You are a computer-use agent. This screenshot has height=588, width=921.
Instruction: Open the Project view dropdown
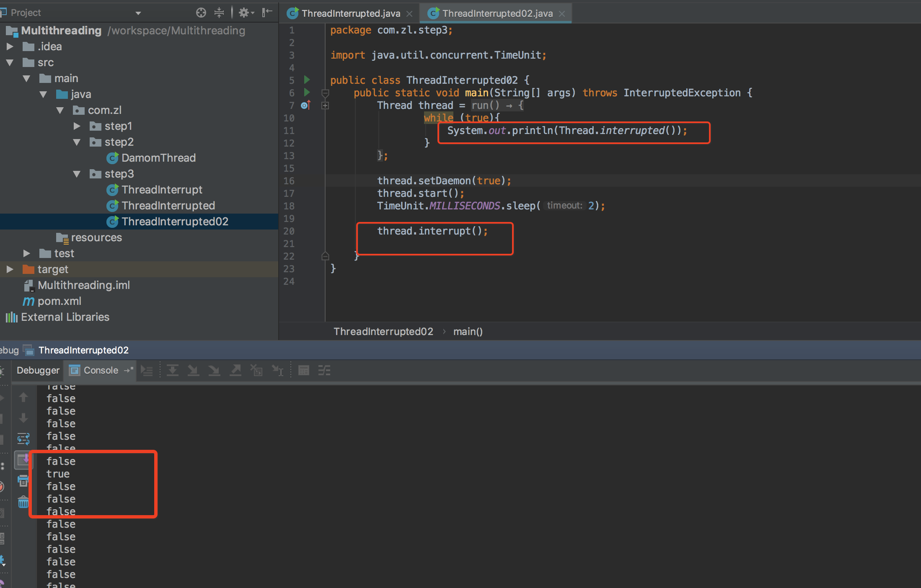tap(138, 13)
